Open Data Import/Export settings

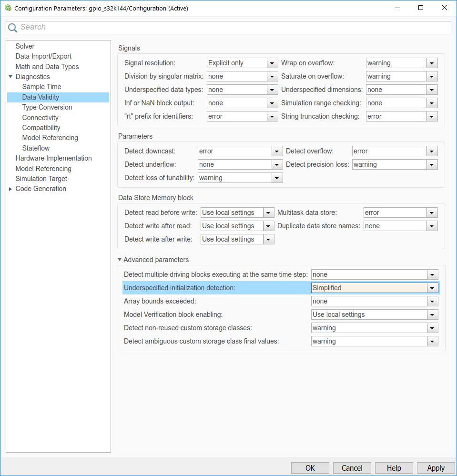[x=43, y=56]
